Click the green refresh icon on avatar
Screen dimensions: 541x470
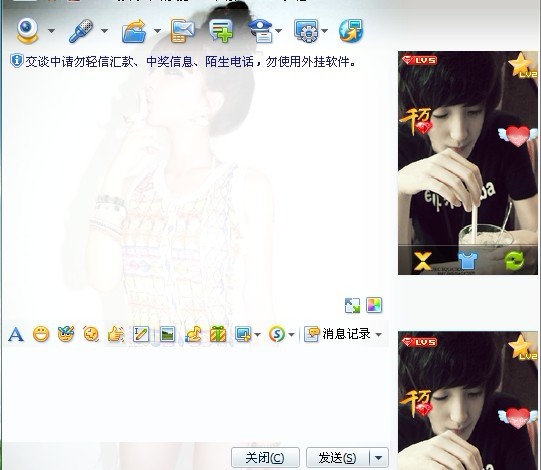tap(514, 261)
